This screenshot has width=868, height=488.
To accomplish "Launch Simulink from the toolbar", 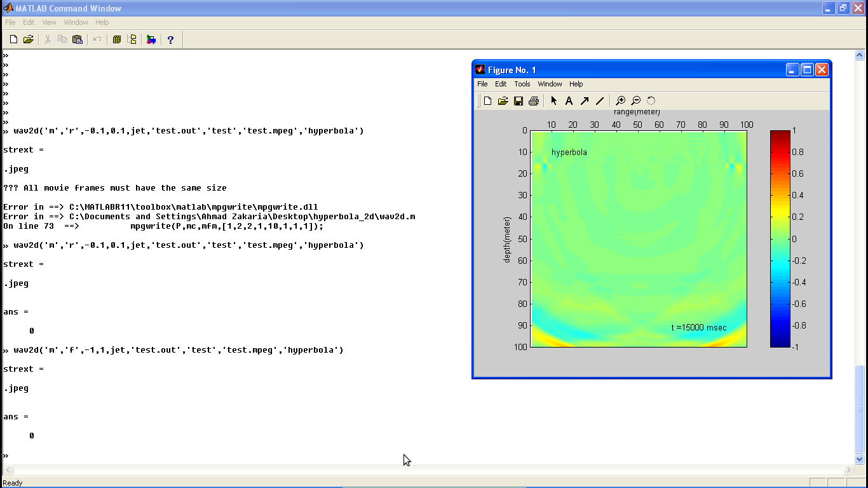I will coord(151,39).
